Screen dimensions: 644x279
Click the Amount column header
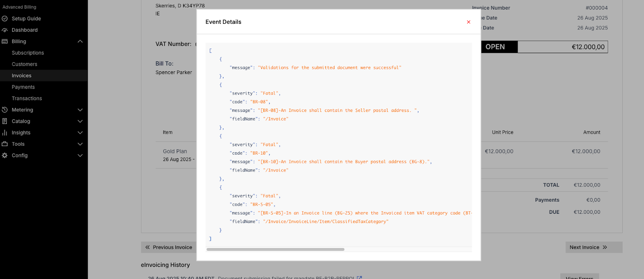(592, 132)
